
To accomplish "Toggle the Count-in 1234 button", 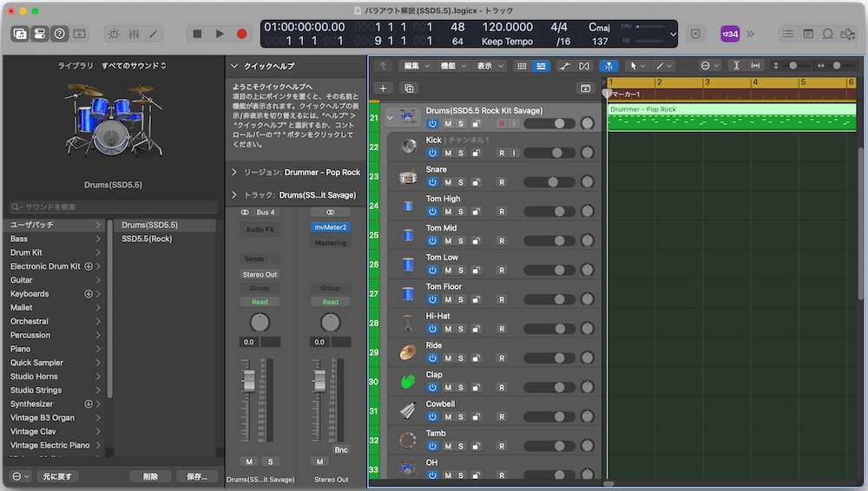I will pyautogui.click(x=730, y=34).
